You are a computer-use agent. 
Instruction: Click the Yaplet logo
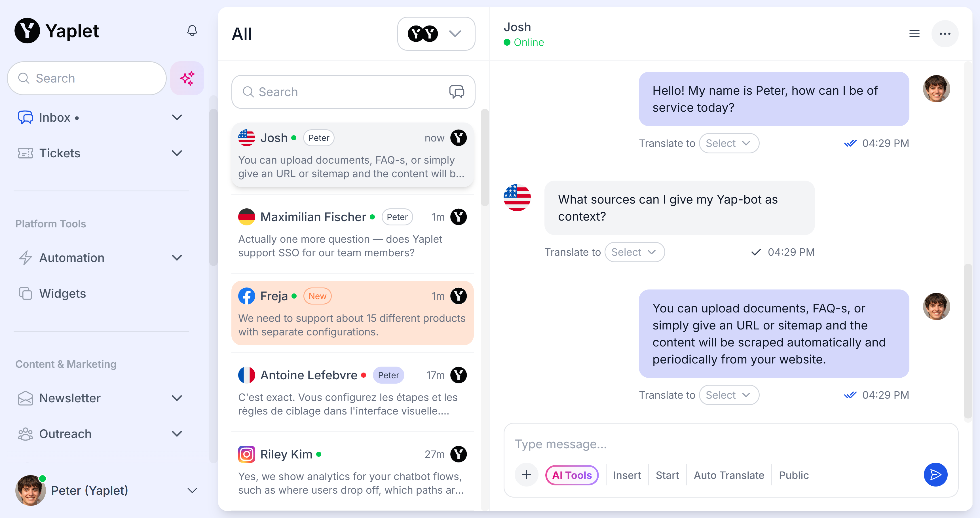pyautogui.click(x=56, y=30)
